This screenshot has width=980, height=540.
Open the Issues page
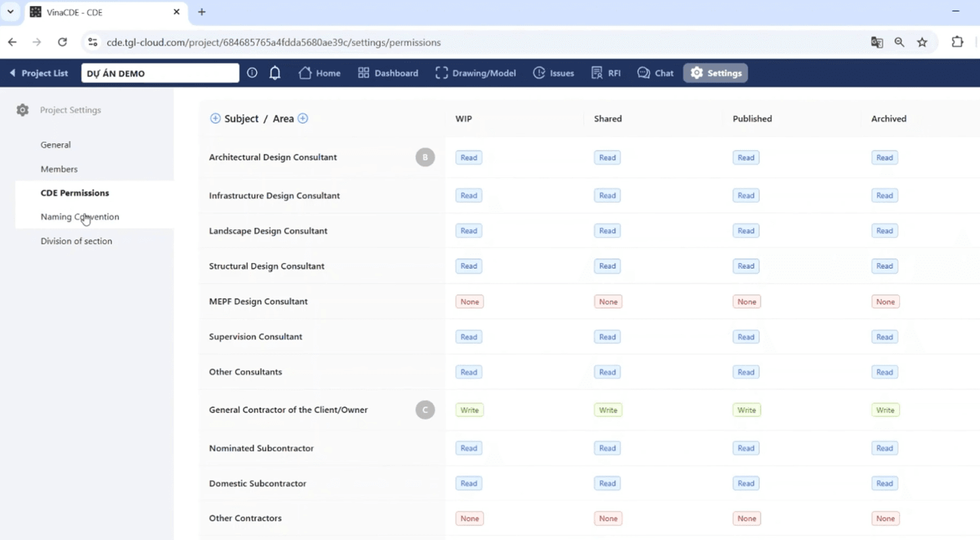[554, 73]
